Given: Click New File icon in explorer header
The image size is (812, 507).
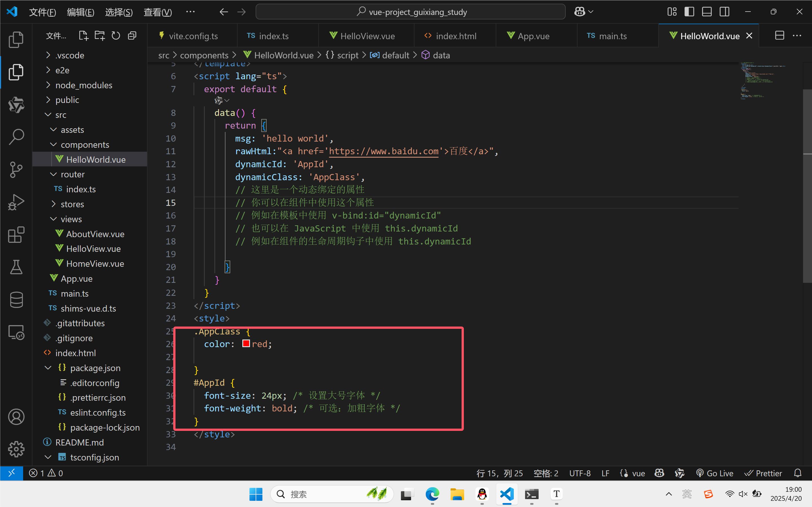Looking at the screenshot, I should [83, 36].
